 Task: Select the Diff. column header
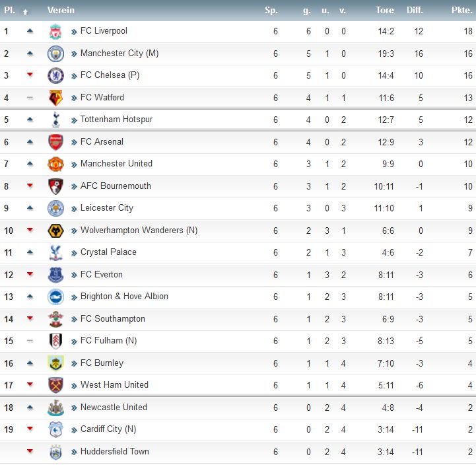pyautogui.click(x=415, y=10)
